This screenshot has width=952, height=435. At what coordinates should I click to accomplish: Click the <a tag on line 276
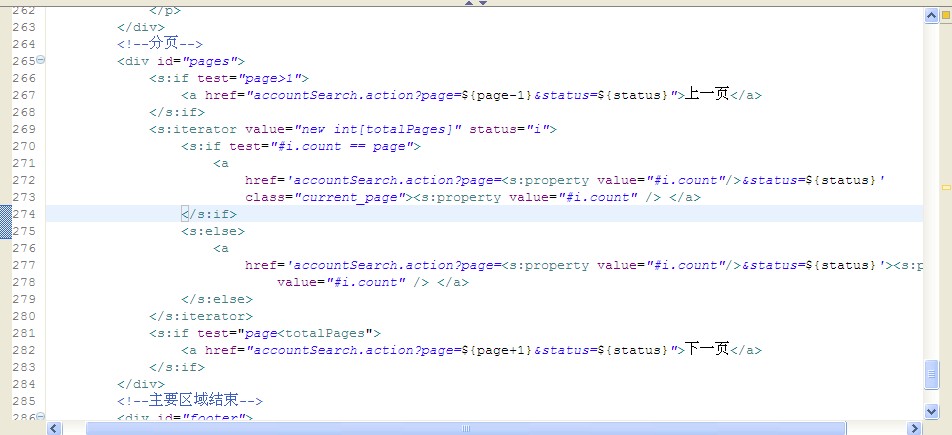click(x=221, y=248)
